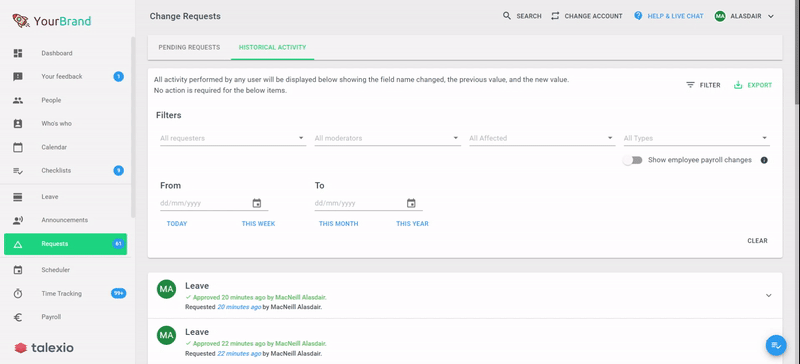Screen dimensions: 800x364
Task: Click the THIS YEAR date shortcut
Action: coord(412,224)
